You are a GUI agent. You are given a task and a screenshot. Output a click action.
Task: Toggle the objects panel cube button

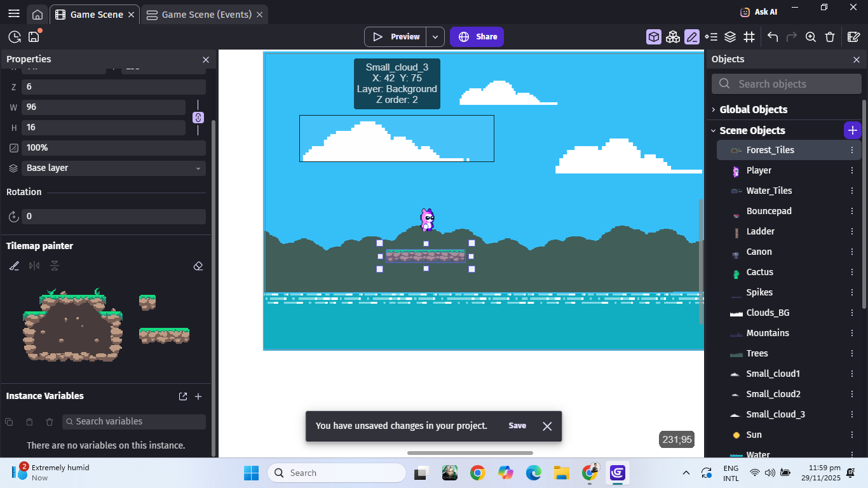point(654,37)
